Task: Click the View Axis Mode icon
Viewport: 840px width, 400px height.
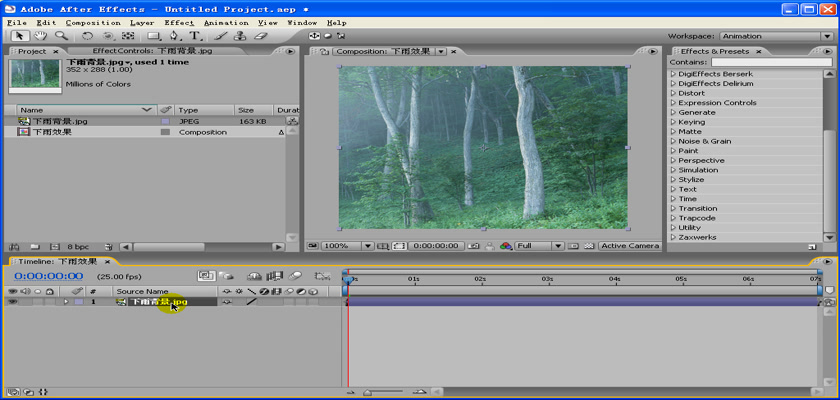Action: tap(340, 36)
